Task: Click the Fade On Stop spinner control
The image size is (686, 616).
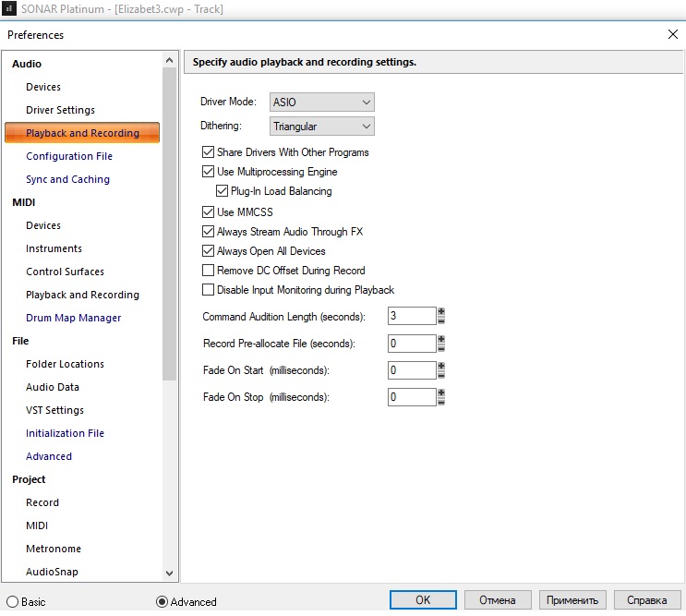Action: (x=441, y=397)
